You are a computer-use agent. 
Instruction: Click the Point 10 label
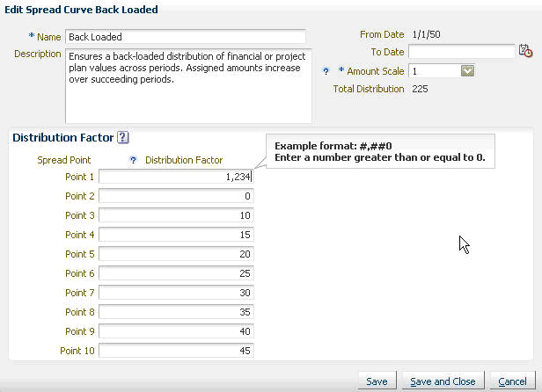click(77, 351)
